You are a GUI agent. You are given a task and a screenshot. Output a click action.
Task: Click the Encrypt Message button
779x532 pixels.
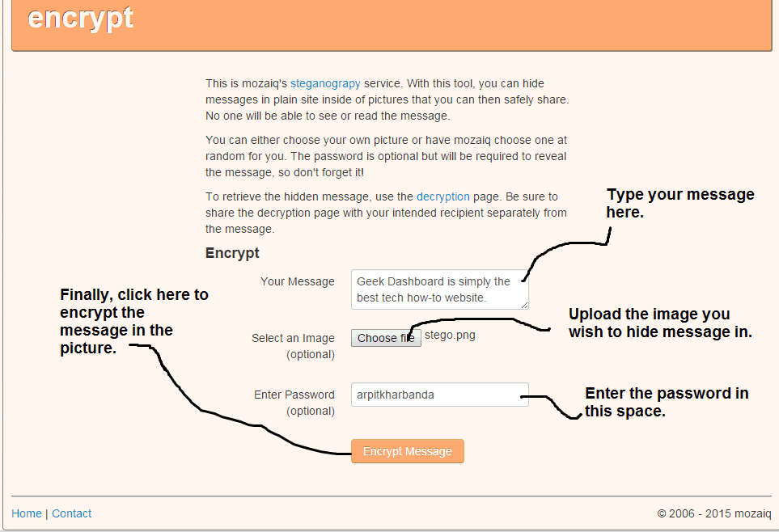coord(407,451)
